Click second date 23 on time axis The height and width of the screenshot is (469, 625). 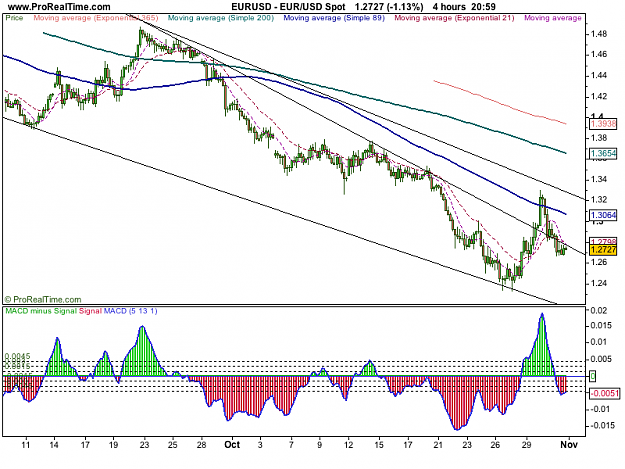[x=467, y=445]
